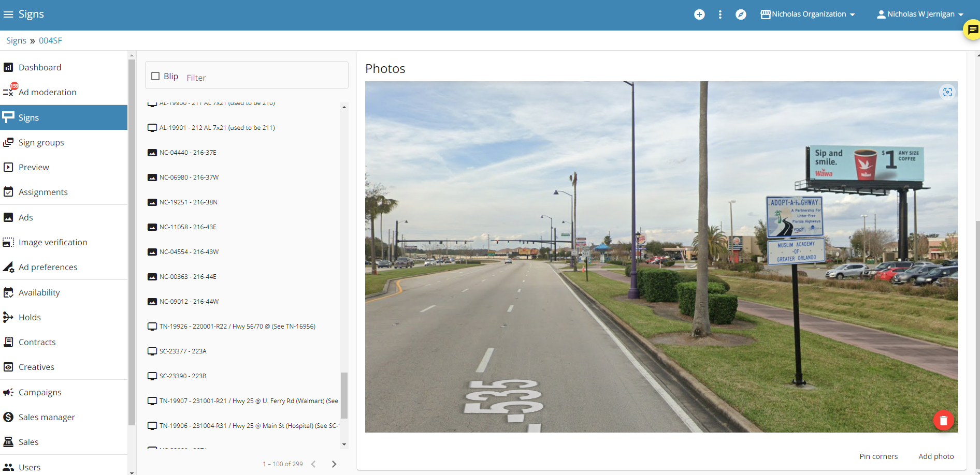Open the three-dot more options menu

(x=720, y=14)
